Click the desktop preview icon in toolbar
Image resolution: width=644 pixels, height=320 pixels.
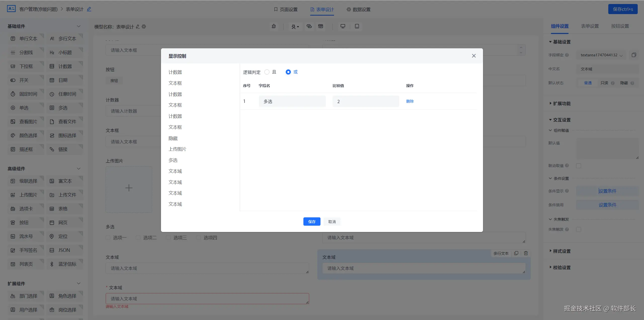point(343,26)
